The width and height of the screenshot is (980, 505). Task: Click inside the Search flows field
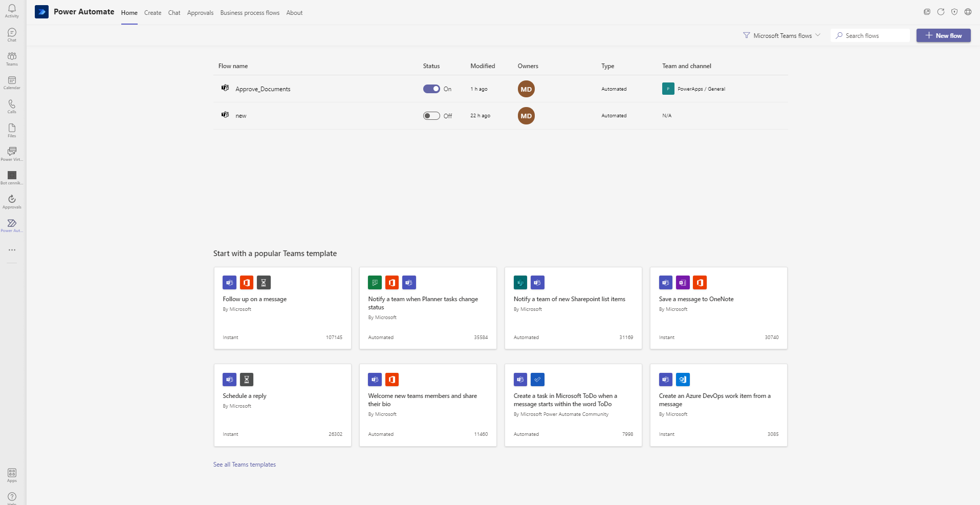pyautogui.click(x=869, y=35)
